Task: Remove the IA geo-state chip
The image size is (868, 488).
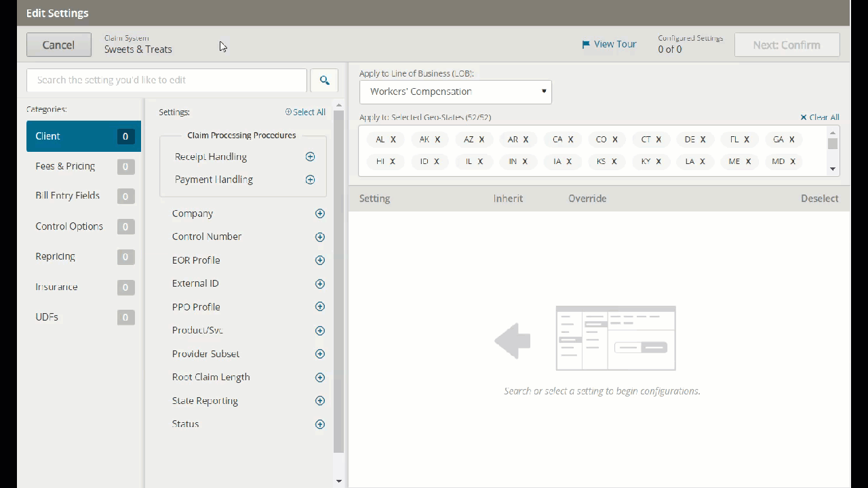Action: pos(569,161)
